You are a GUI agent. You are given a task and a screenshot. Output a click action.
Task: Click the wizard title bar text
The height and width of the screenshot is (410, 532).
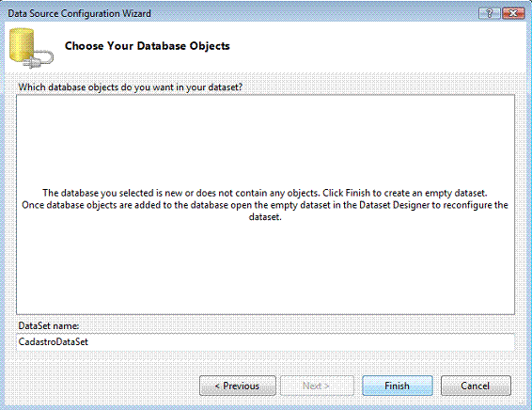(79, 13)
